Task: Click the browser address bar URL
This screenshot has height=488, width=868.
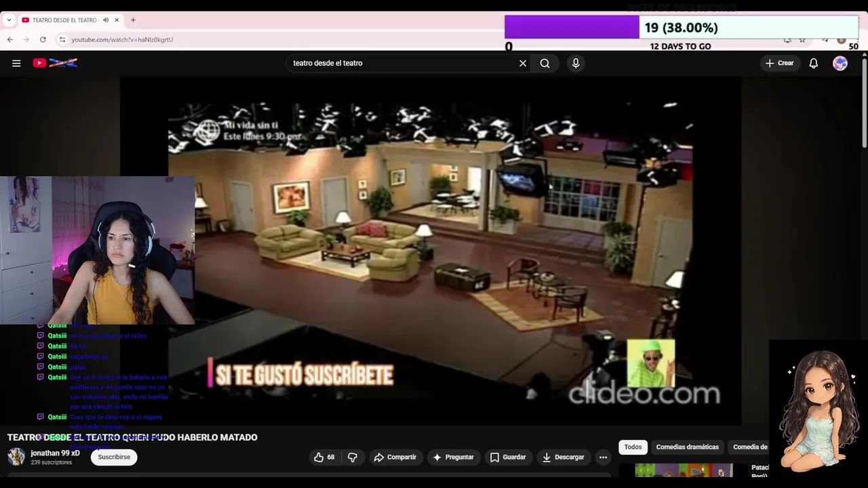Action: 122,39
